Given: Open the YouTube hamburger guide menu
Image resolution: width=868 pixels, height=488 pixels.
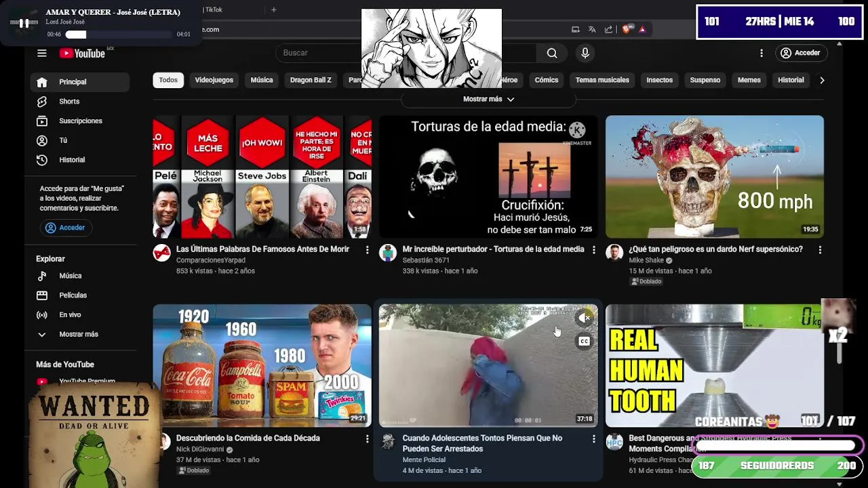Looking at the screenshot, I should [x=42, y=53].
